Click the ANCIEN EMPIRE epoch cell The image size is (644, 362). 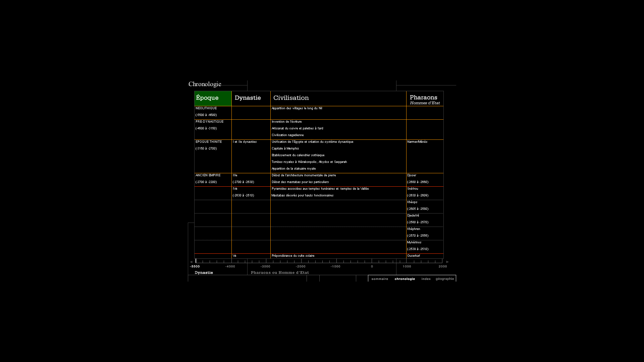[x=213, y=180]
